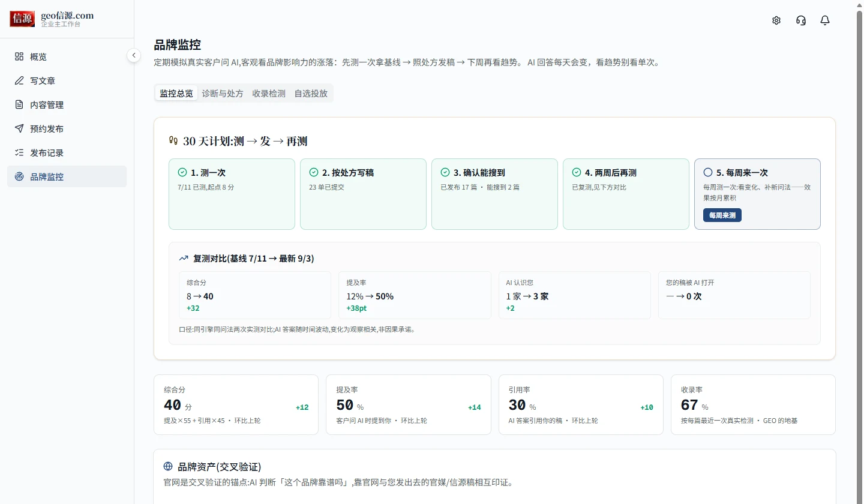The height and width of the screenshot is (504, 864).
Task: Click the trend arrow icon beside 复测对比
Action: 184,259
